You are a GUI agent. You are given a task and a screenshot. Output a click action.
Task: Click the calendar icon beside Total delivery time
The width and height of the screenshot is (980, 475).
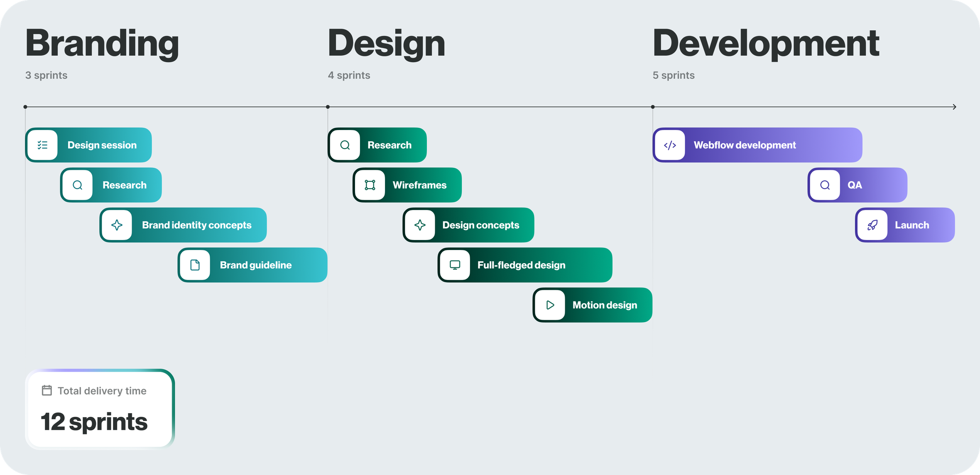tap(47, 391)
